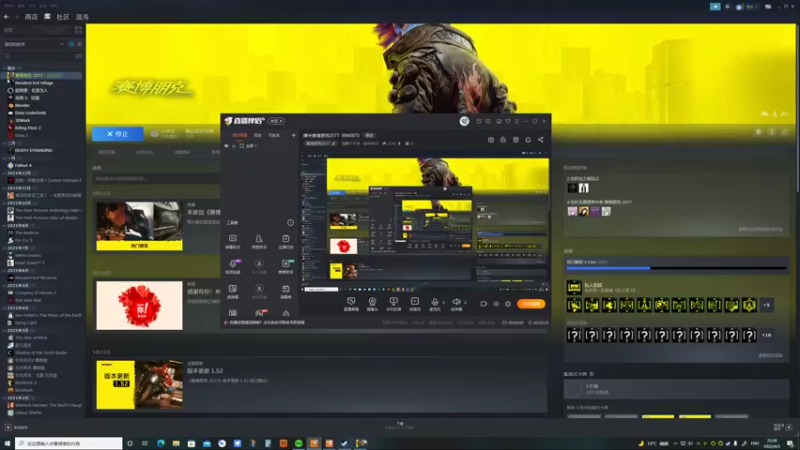Click the blue 停止 stop button
The image size is (800, 450).
click(x=117, y=134)
